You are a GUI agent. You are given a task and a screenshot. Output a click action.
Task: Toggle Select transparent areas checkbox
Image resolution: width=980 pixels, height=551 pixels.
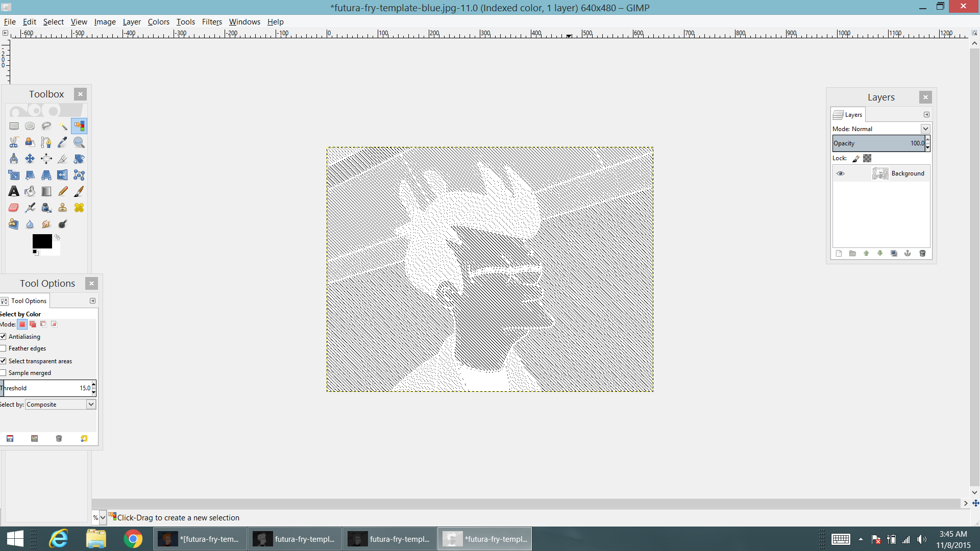(3, 361)
